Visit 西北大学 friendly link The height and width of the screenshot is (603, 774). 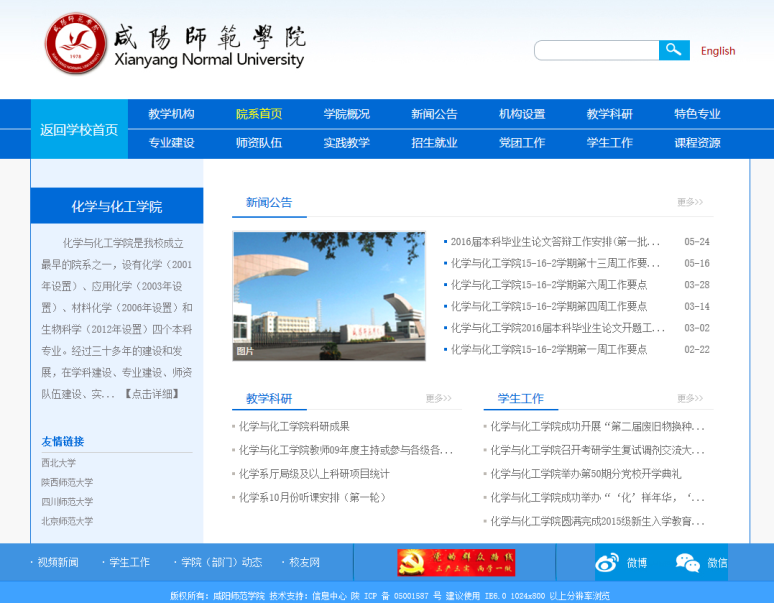pos(59,463)
